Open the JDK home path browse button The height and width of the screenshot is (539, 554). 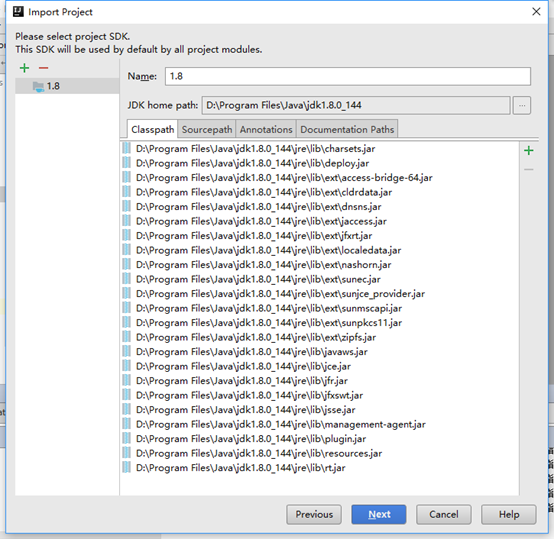tap(522, 105)
